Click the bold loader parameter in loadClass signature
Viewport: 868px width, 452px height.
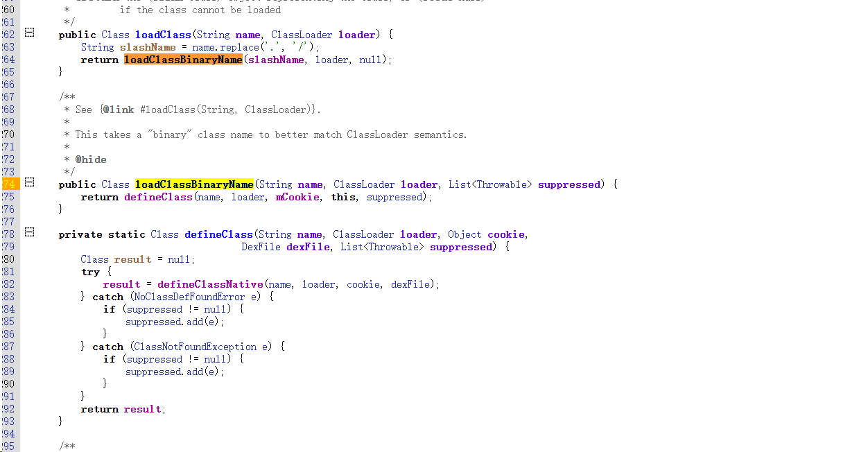pyautogui.click(x=357, y=35)
